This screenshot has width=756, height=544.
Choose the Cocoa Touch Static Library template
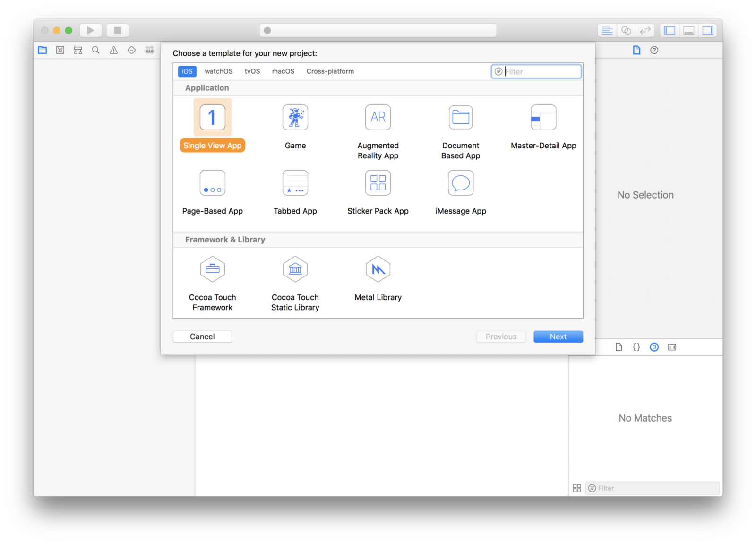[x=295, y=284]
